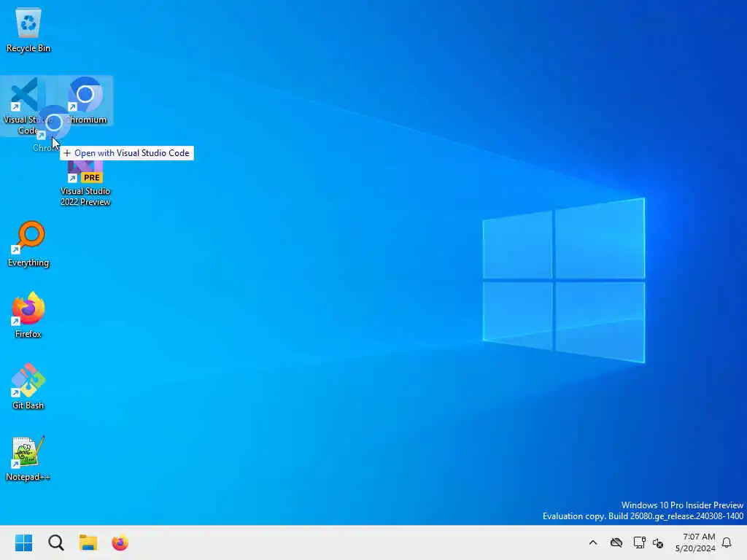The width and height of the screenshot is (747, 560).
Task: Click the cloud sync tray icon
Action: tap(616, 542)
